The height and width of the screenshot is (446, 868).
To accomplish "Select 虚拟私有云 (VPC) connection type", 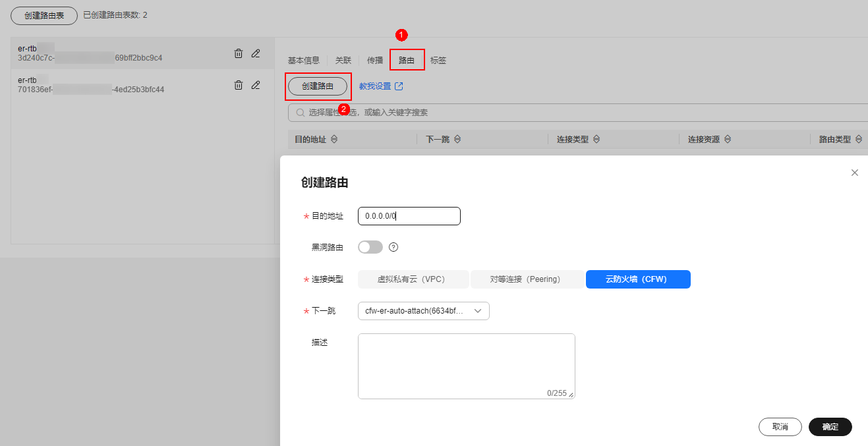I will pos(413,279).
